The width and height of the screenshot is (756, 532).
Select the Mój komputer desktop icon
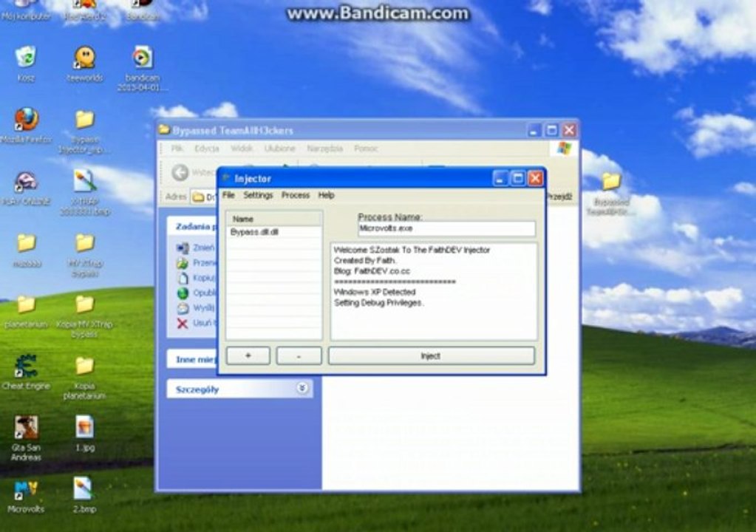[x=26, y=5]
